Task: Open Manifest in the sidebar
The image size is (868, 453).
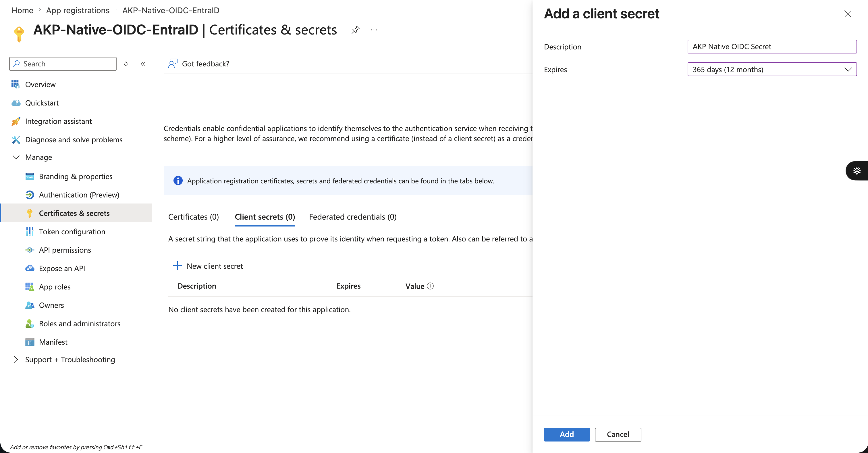Action: click(53, 342)
